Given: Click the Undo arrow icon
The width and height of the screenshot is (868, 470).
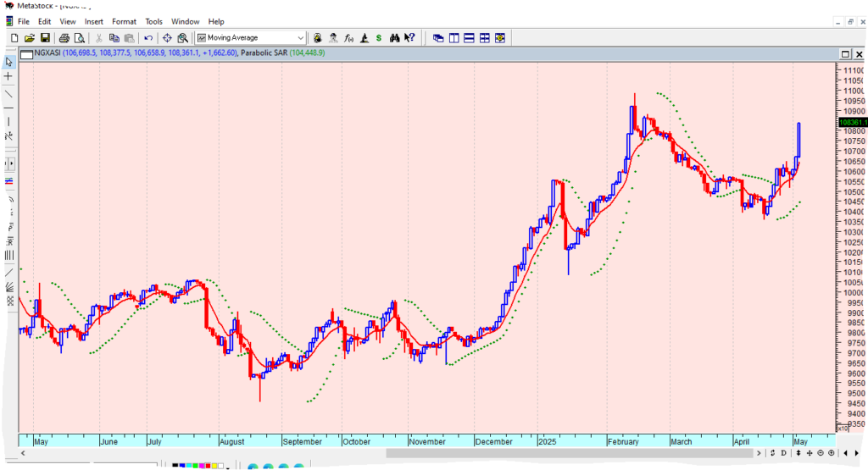Looking at the screenshot, I should [x=148, y=37].
